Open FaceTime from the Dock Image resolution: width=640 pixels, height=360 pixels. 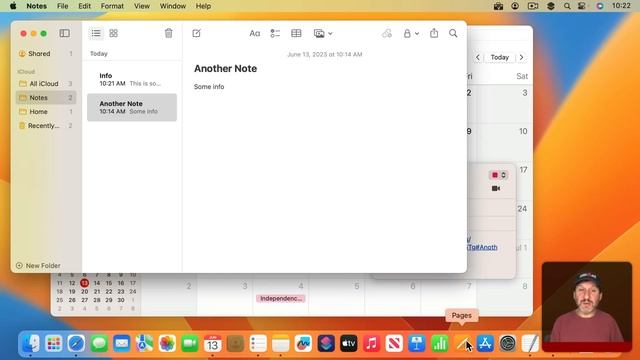[x=190, y=343]
